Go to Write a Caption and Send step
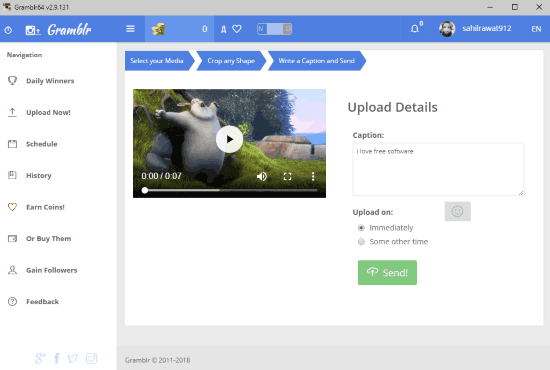Viewport: 550px width, 370px height. tap(317, 61)
